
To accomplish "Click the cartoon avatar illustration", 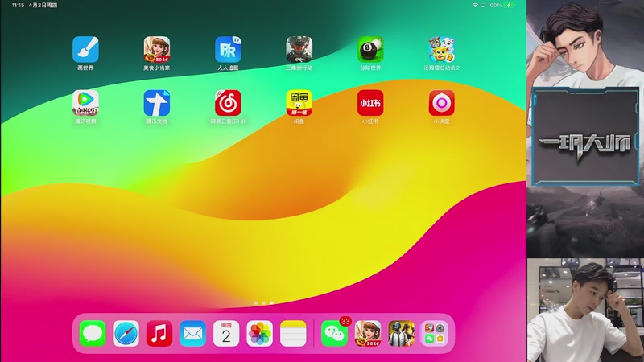I will (x=585, y=44).
